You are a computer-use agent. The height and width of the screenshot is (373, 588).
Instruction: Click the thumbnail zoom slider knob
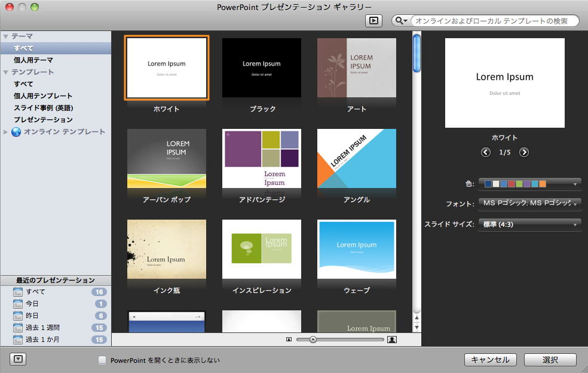tap(313, 340)
